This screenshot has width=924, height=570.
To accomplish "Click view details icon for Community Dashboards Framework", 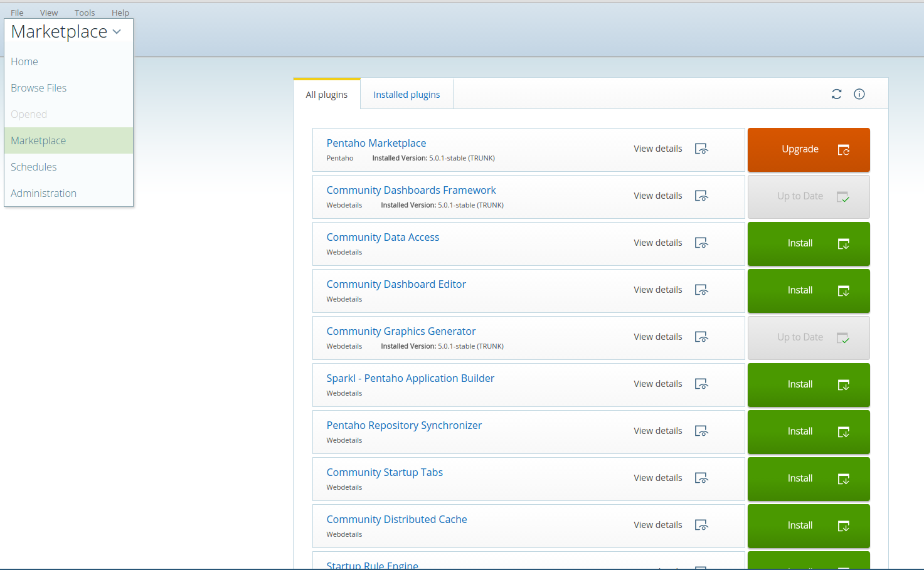I will [701, 196].
